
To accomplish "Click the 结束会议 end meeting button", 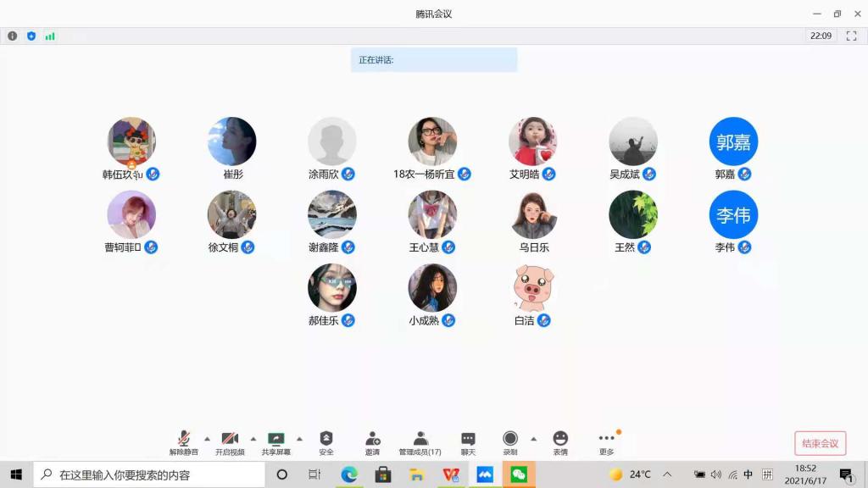I will click(x=820, y=443).
